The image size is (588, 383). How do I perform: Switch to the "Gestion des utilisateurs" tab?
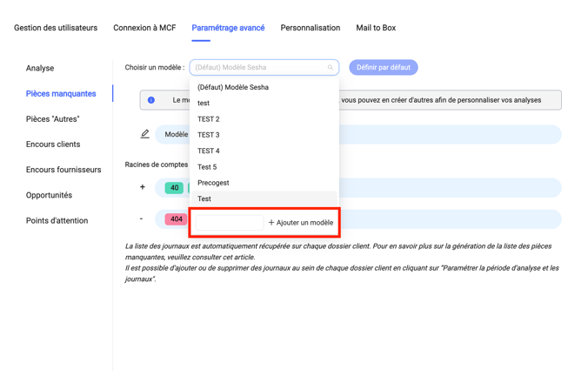tap(56, 28)
